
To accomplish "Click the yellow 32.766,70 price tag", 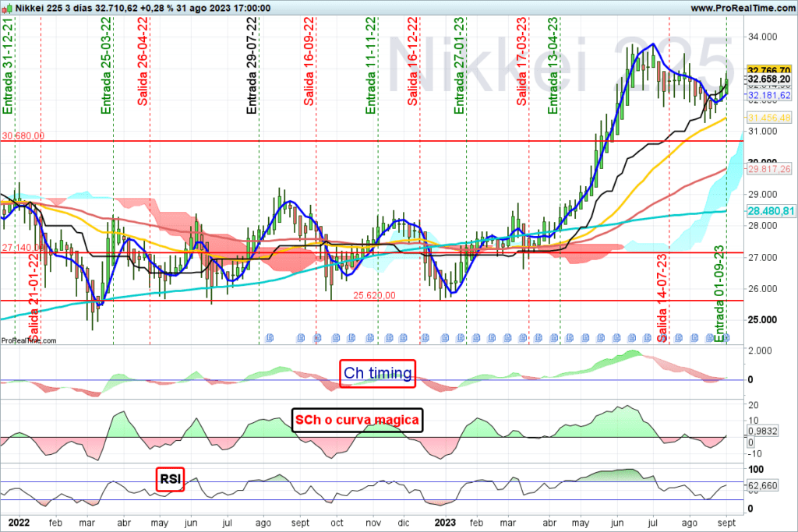I will point(769,69).
